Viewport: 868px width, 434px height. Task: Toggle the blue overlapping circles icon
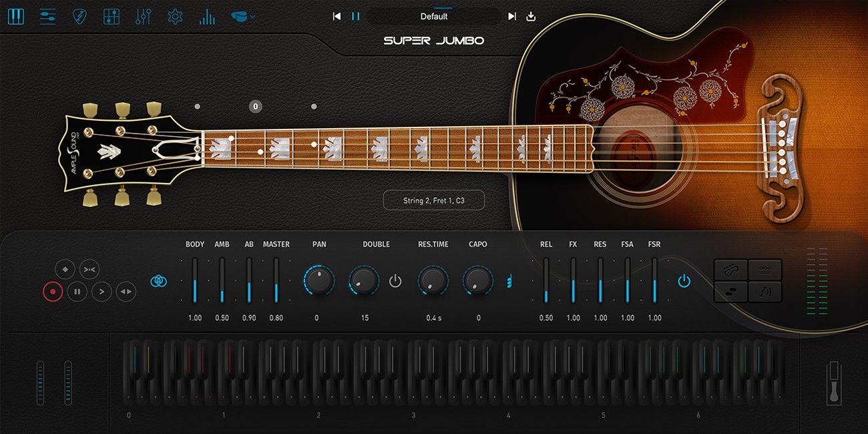click(158, 281)
